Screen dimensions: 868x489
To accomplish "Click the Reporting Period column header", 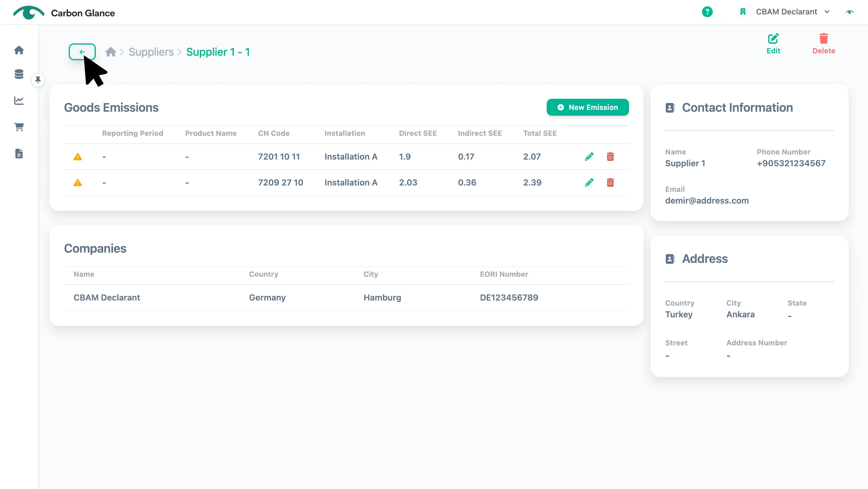I will 132,133.
